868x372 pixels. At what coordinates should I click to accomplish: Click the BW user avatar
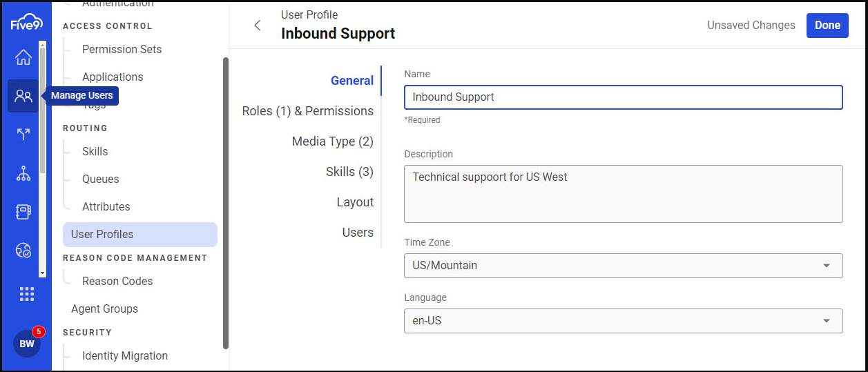[x=26, y=344]
